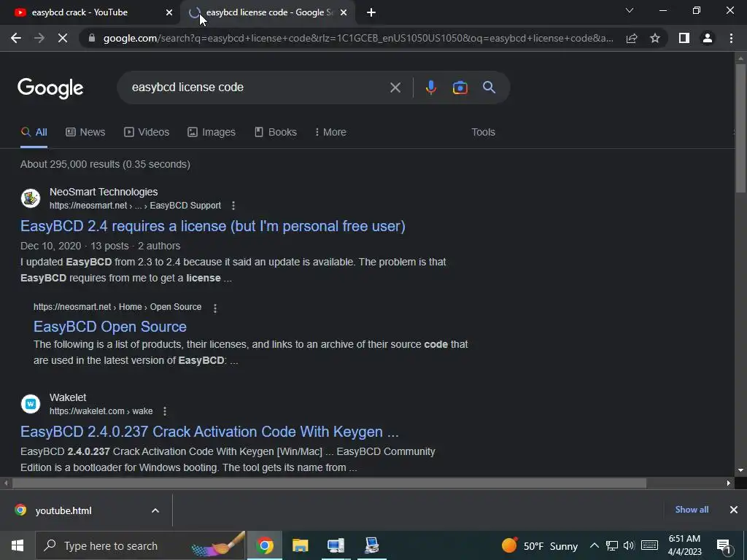Open search Tools

[483, 133]
